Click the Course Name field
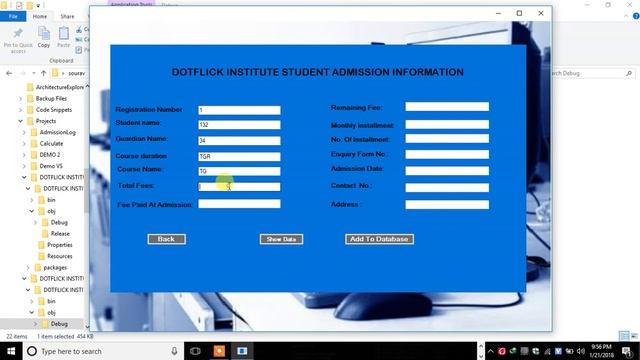Image resolution: width=640 pixels, height=360 pixels. coord(239,171)
